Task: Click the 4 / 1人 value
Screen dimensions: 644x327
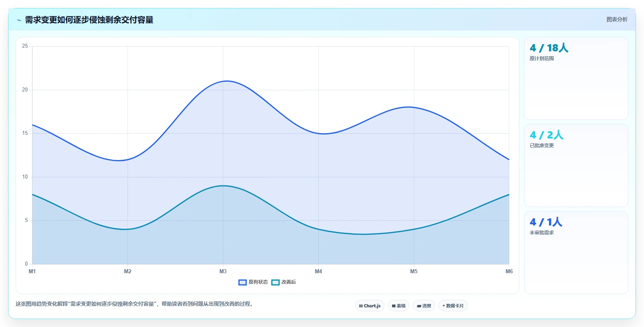Action: point(546,222)
